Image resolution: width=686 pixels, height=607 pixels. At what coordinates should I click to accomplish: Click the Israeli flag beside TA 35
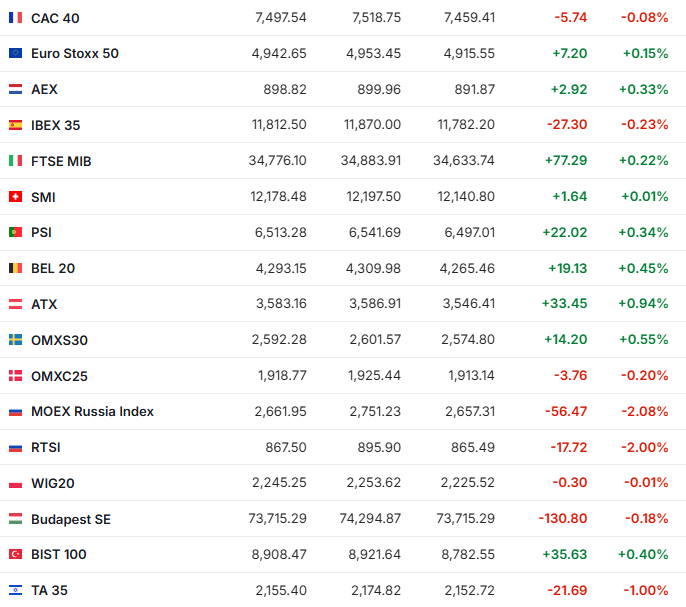pos(15,590)
